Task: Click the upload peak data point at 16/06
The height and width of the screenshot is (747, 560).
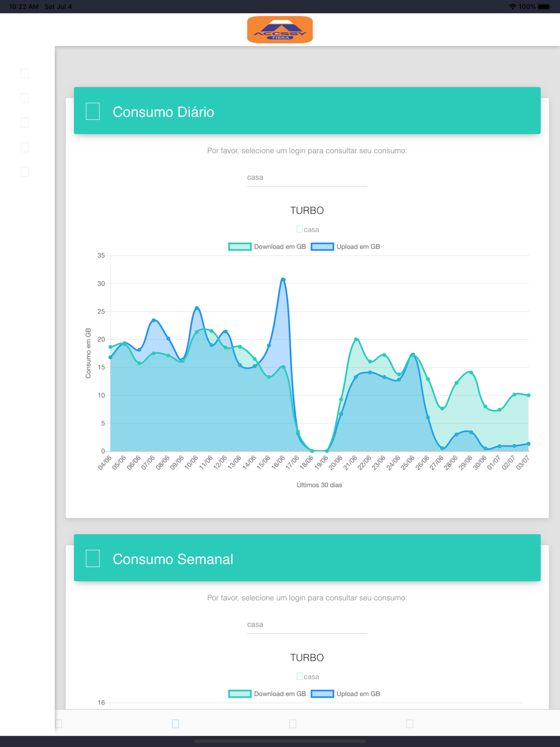Action: click(x=283, y=279)
